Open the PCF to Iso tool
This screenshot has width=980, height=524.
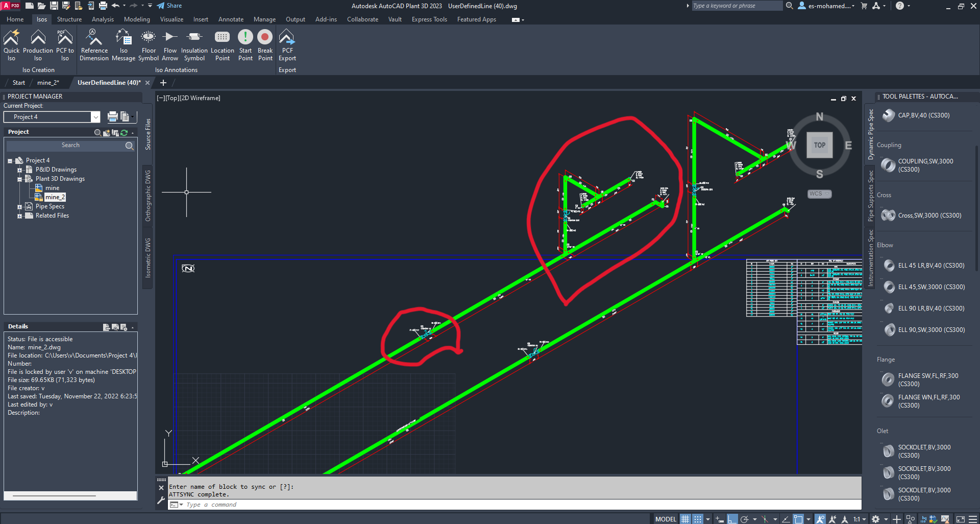tap(64, 44)
